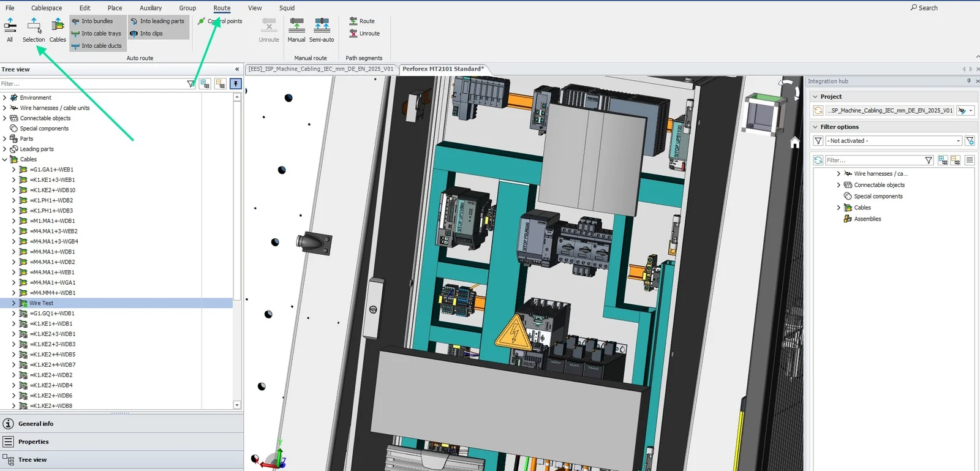Click down arrow of Tree view scrollbar
The height and width of the screenshot is (471, 980).
(x=237, y=405)
